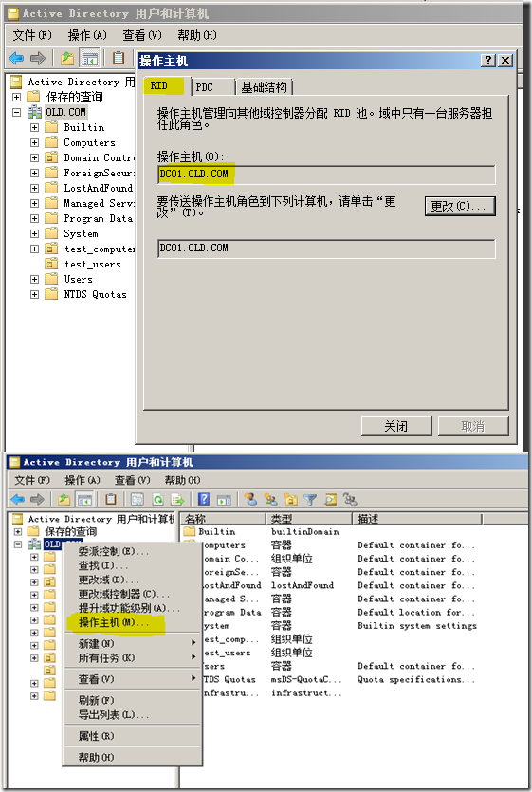Click the 操作主机(O) field showing DC01.OLD.COM
Image resolution: width=532 pixels, height=792 pixels.
[326, 175]
